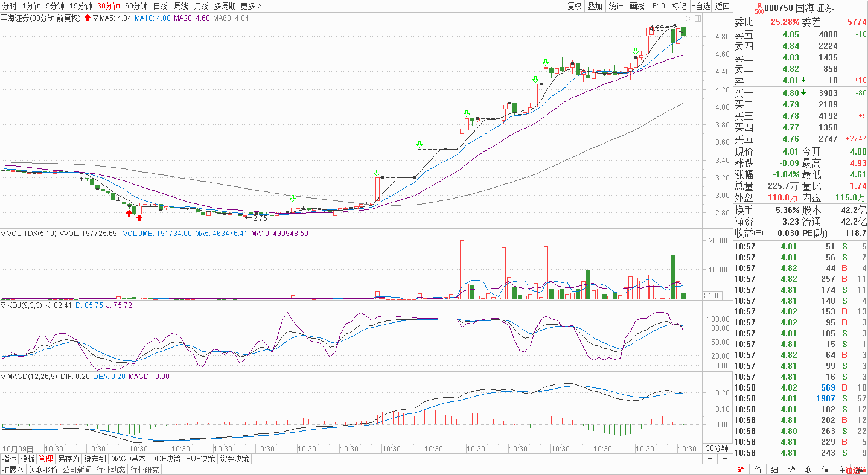This screenshot has height=475, width=868.
Task: Open the F10 company info
Action: [658, 6]
